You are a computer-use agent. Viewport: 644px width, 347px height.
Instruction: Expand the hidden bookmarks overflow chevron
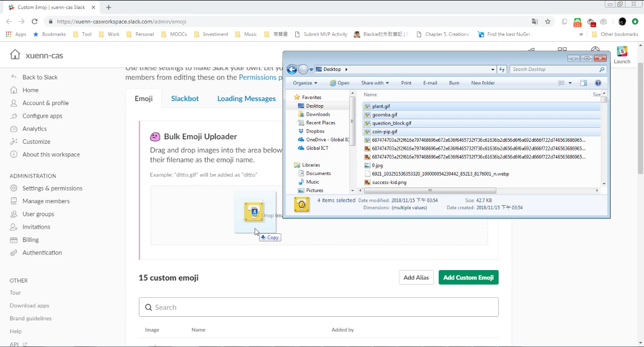click(581, 34)
